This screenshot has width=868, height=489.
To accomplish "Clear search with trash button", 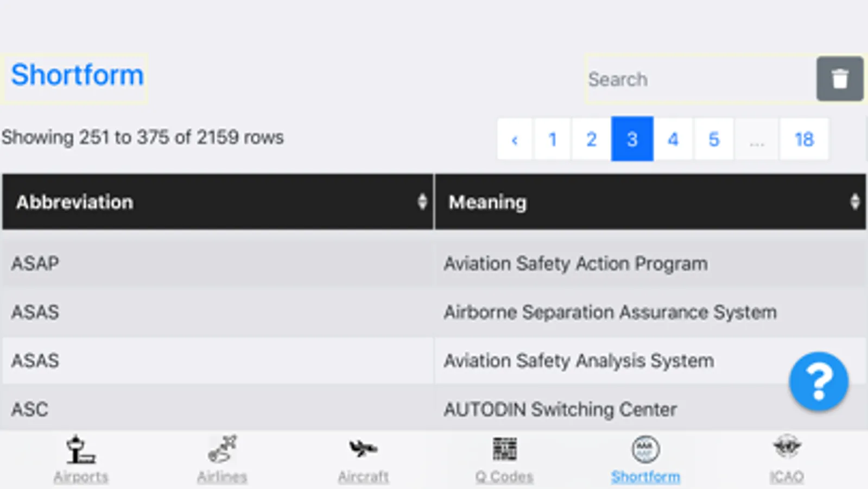I will coord(839,79).
